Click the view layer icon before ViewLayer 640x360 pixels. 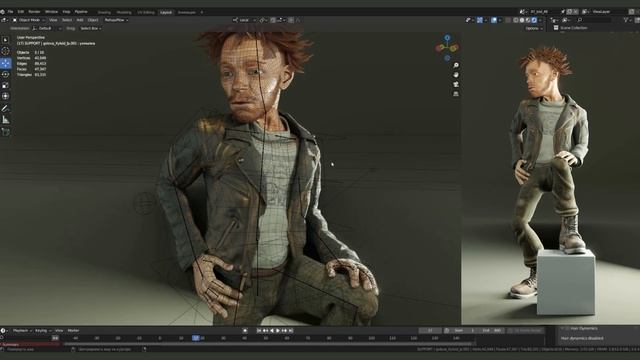click(x=585, y=12)
